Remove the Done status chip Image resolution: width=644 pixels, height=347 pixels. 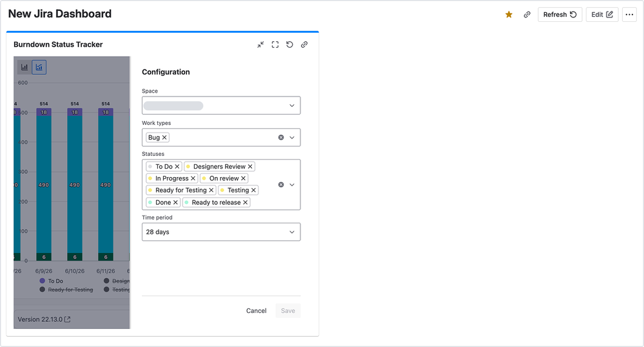tap(175, 203)
